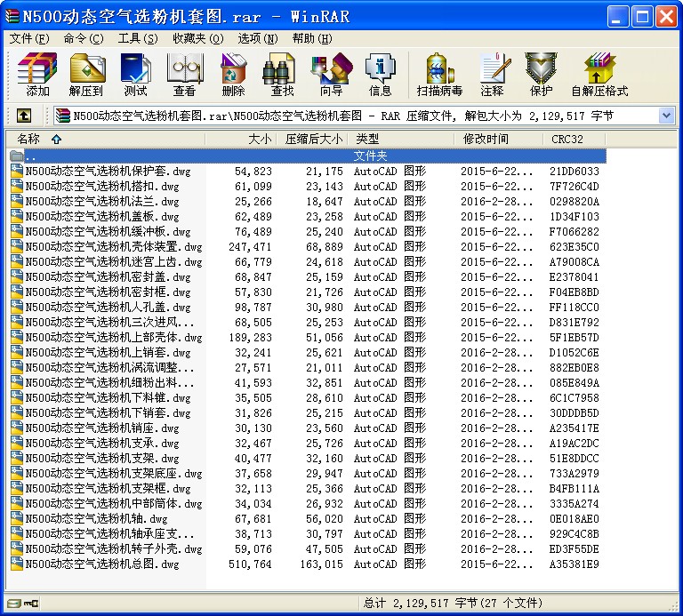Click the packed size value 56,020

pos(325,519)
